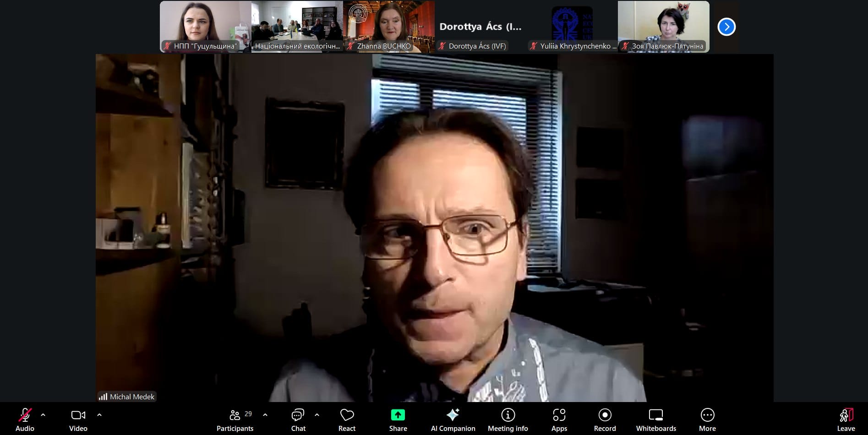Start recording with the Record button
The image size is (868, 435).
tap(605, 419)
